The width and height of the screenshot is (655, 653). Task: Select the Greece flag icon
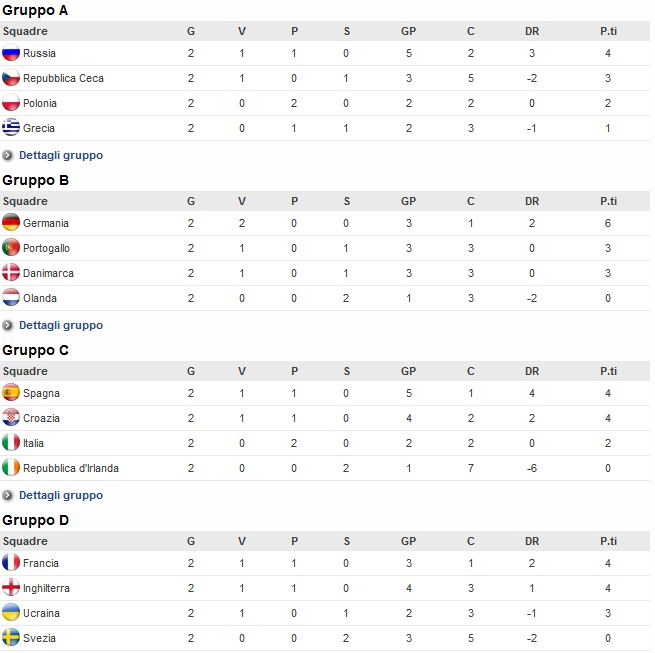(11, 127)
